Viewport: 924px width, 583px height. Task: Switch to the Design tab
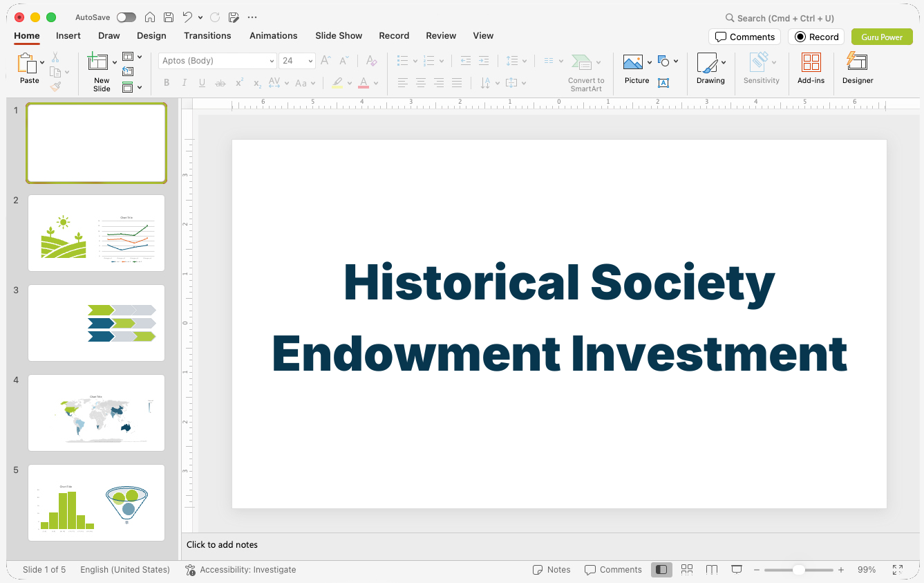tap(151, 35)
